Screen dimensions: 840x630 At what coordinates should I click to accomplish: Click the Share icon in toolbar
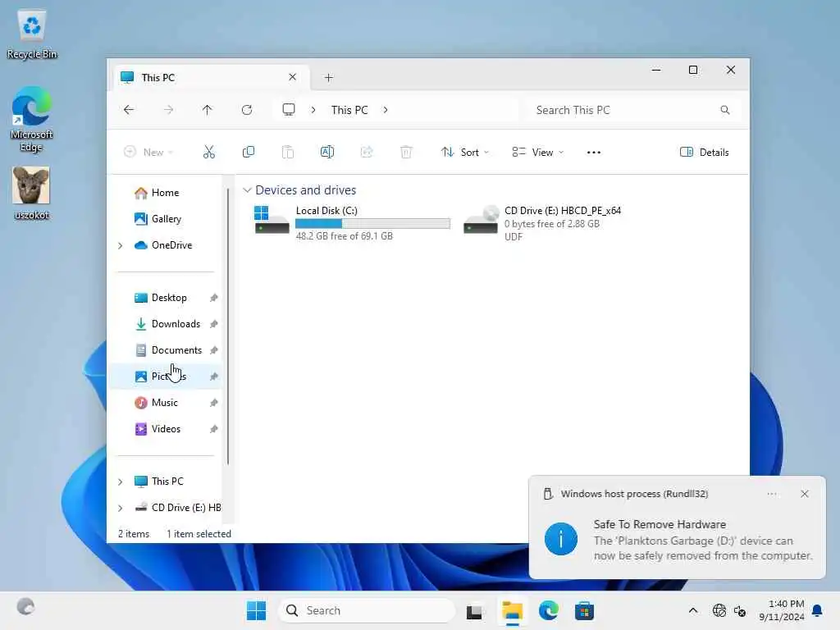(x=367, y=152)
